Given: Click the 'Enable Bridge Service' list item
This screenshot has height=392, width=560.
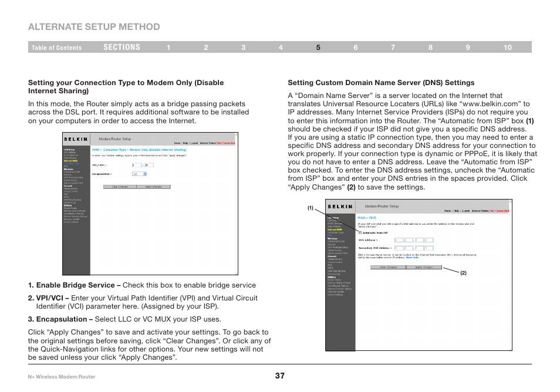Looking at the screenshot, I should point(142,285).
